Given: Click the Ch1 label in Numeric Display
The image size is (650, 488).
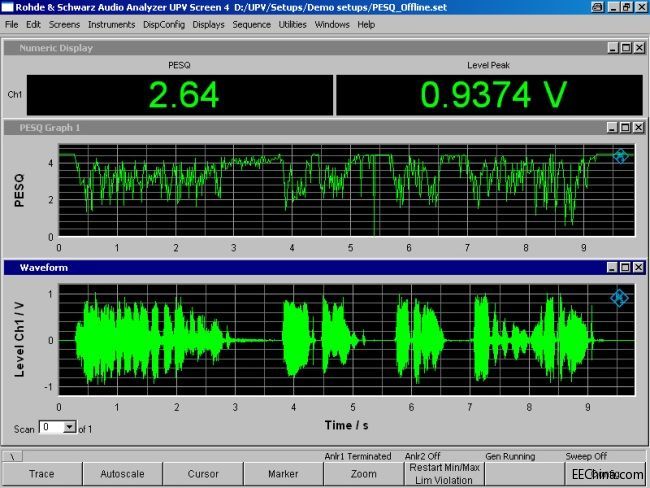Looking at the screenshot, I should point(15,95).
